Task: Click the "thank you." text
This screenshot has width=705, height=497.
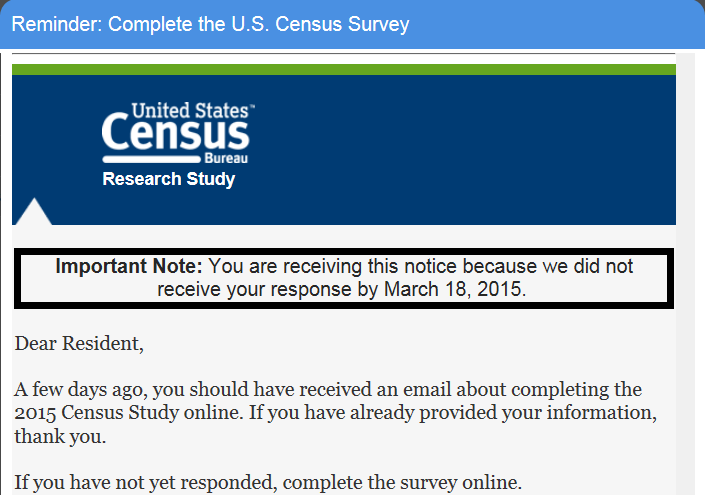Action: tap(60, 437)
